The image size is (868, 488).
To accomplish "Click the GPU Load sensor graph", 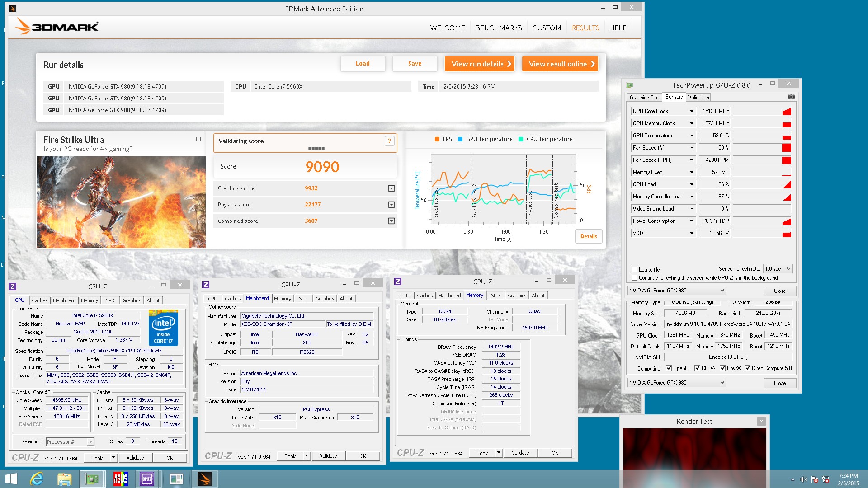I will coord(762,184).
